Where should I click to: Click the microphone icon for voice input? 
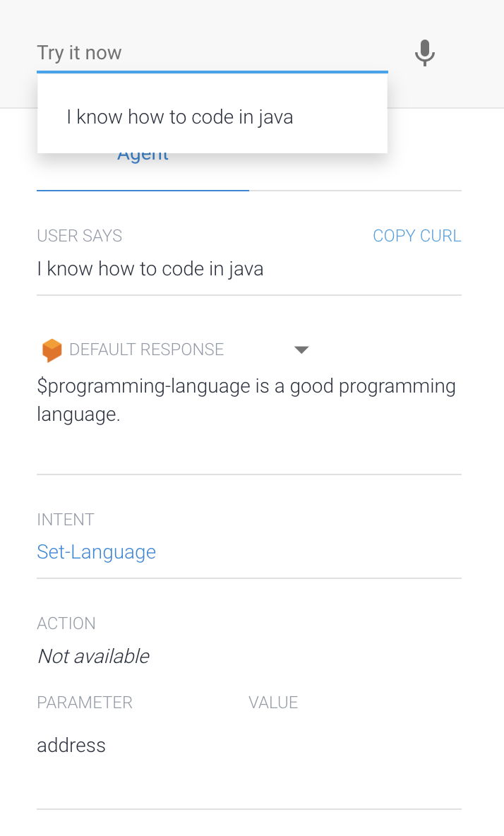click(424, 53)
